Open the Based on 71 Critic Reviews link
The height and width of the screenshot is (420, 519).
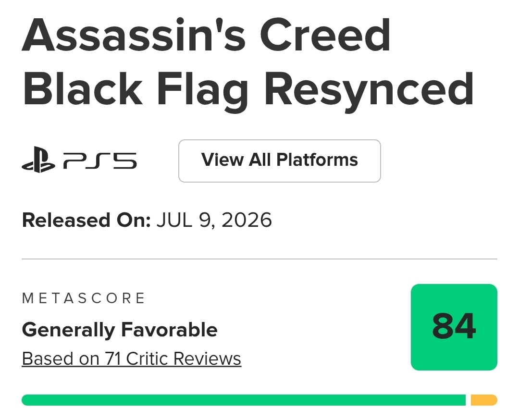tap(131, 359)
